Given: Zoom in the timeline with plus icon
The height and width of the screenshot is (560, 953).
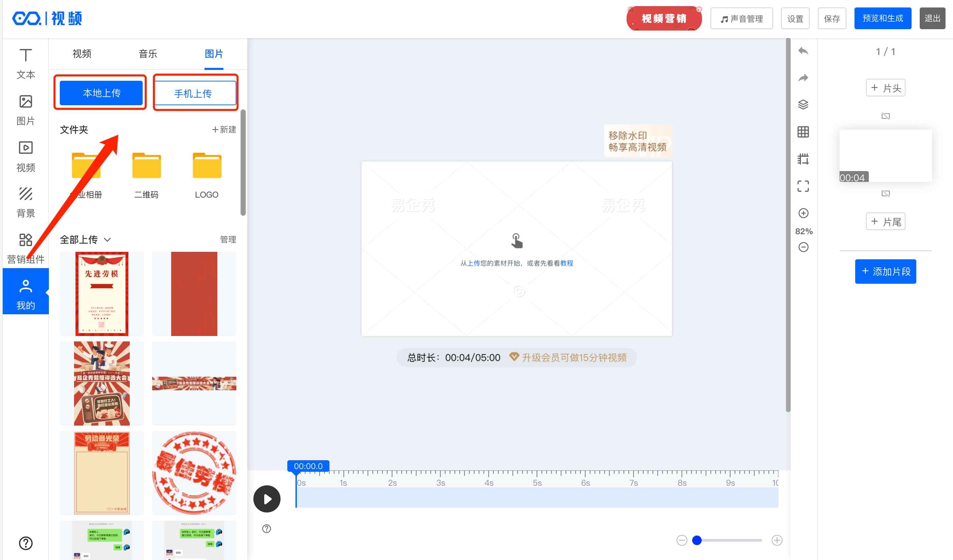Looking at the screenshot, I should [x=777, y=540].
